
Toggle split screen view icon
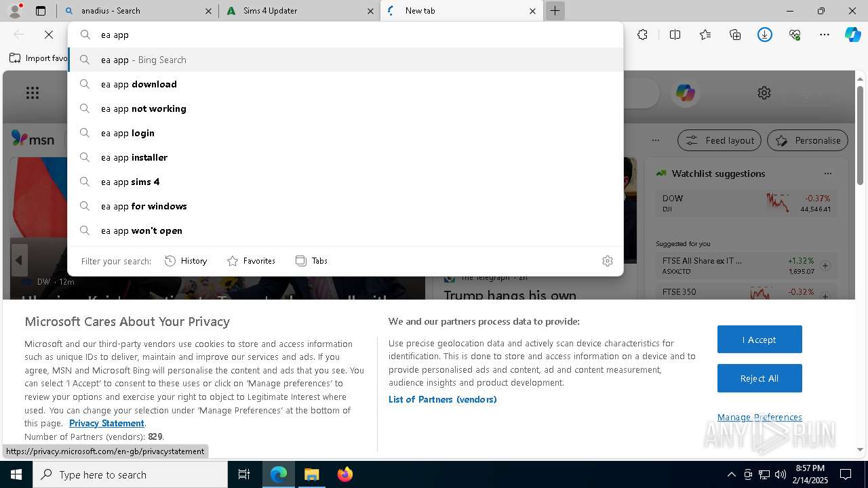click(x=675, y=35)
